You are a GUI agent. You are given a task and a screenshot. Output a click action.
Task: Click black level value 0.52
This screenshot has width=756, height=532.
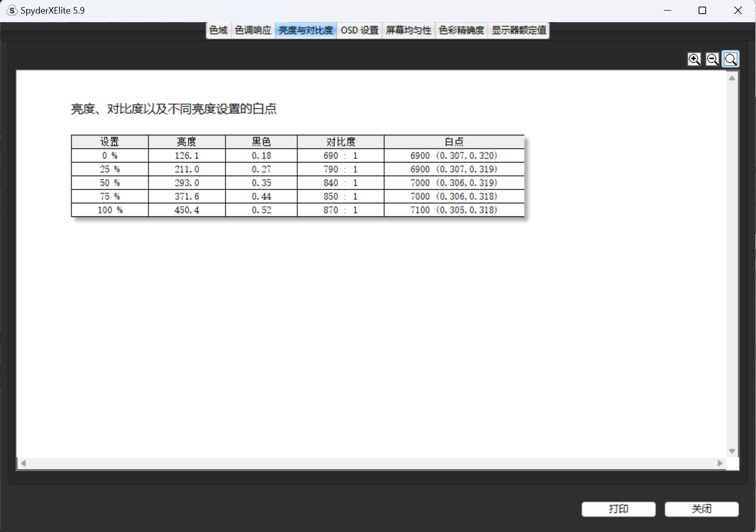pyautogui.click(x=261, y=210)
